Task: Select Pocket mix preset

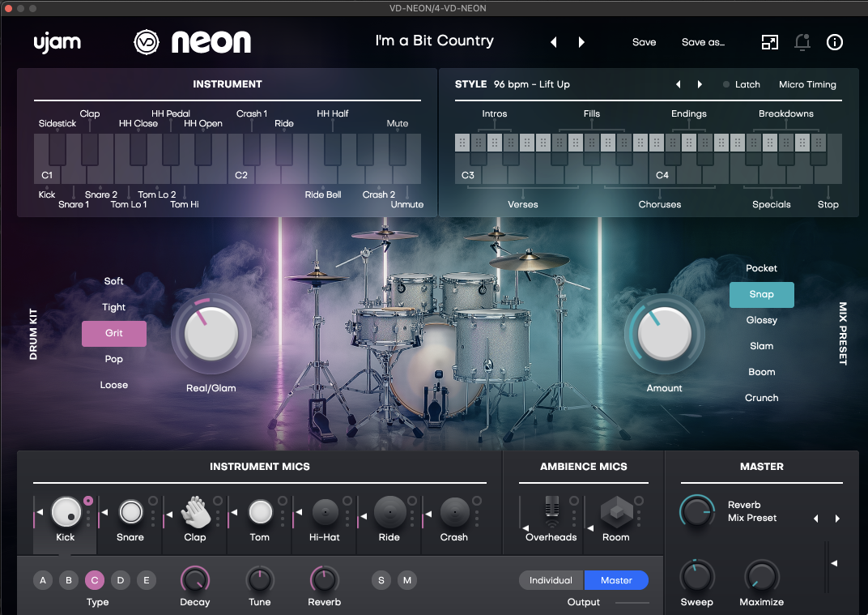Action: tap(761, 268)
